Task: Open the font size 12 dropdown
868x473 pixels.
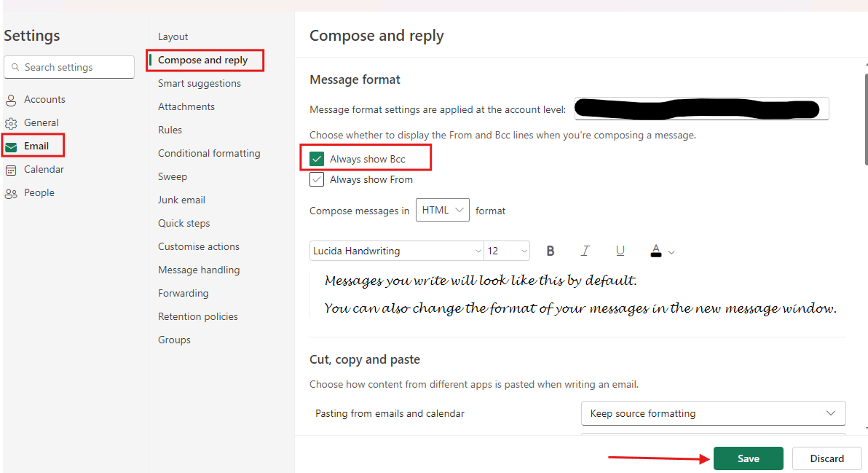Action: [507, 251]
